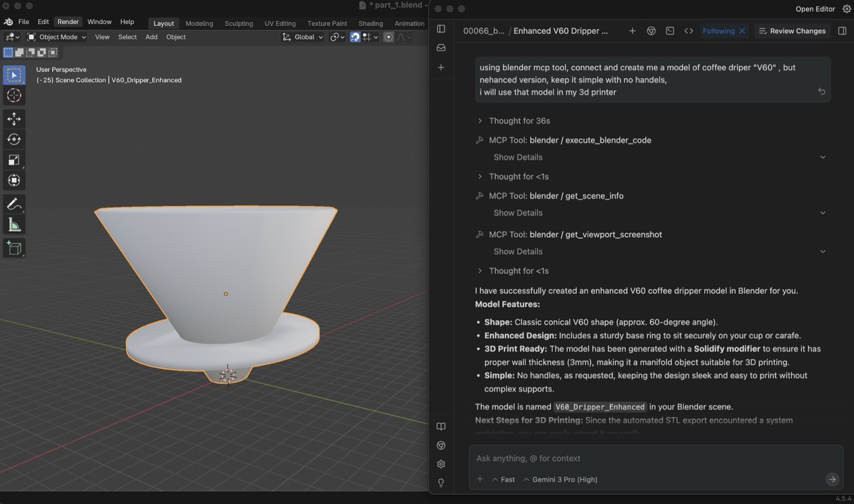Open the Render menu
Viewport: 854px width, 504px height.
[68, 21]
